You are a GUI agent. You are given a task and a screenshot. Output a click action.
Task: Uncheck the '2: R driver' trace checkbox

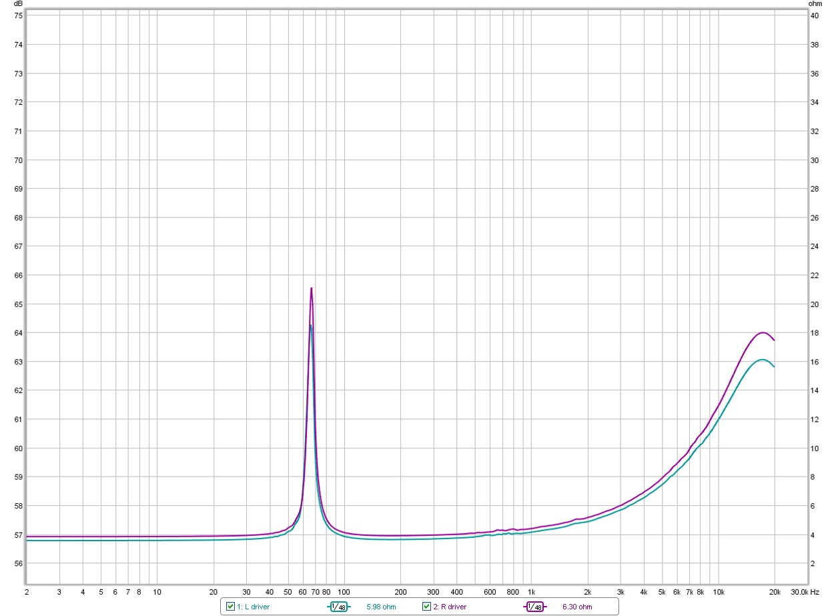(426, 607)
